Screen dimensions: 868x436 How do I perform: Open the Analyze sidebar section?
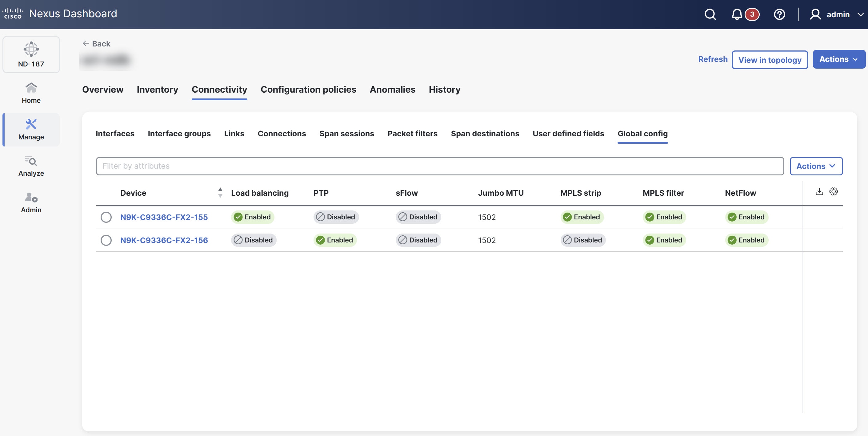[x=31, y=166]
